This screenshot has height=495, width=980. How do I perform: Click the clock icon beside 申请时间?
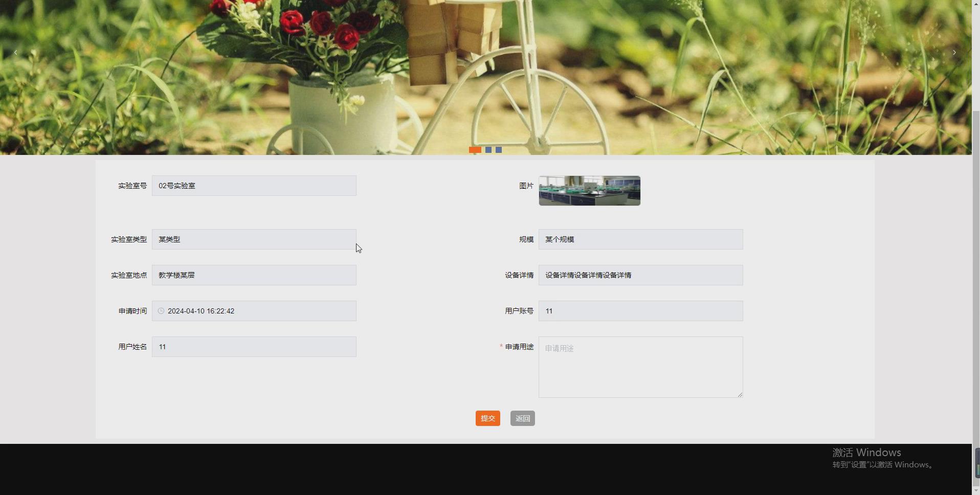(161, 311)
